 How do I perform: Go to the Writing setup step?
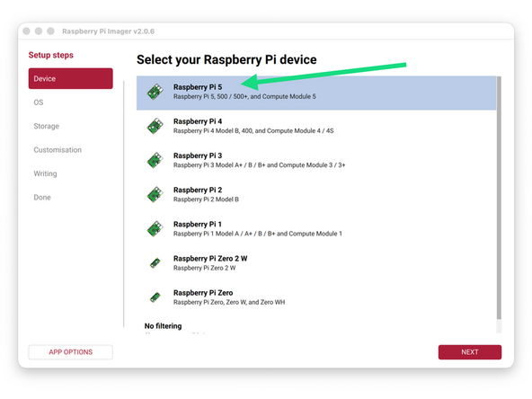click(x=45, y=173)
